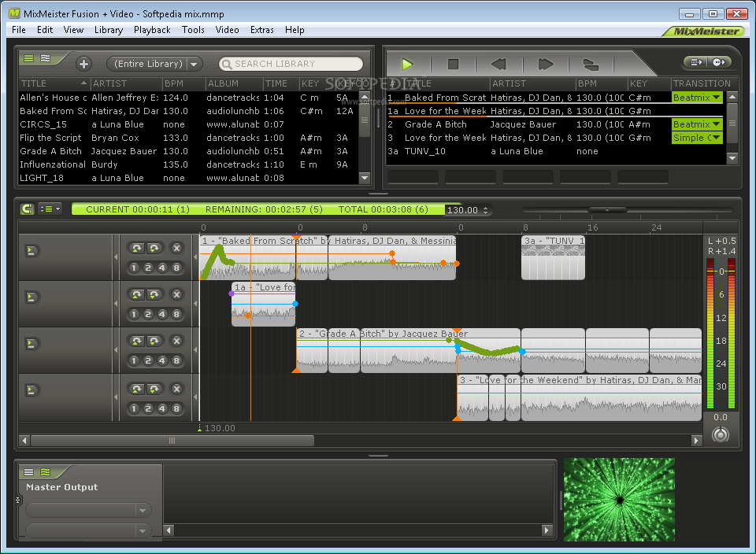Click the timeline zoom slider handle
Viewport: 756px width, 554px height.
tap(607, 209)
